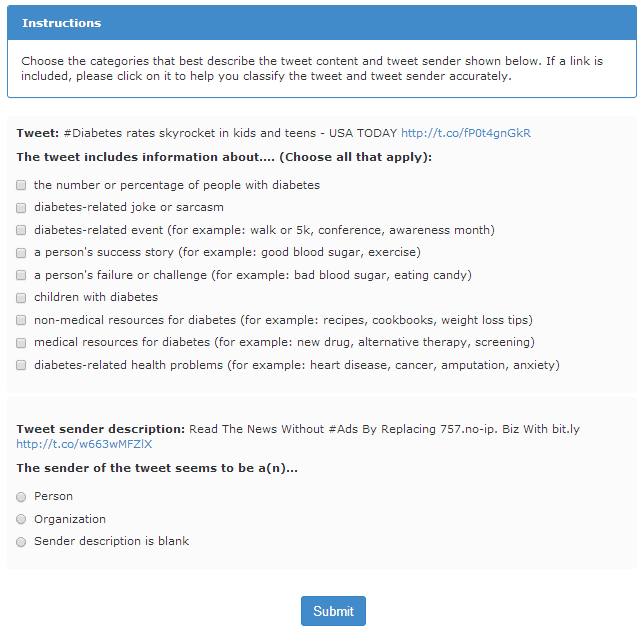This screenshot has width=644, height=644.
Task: Check 'number or percentage of people with diabetes'
Action: (21, 185)
